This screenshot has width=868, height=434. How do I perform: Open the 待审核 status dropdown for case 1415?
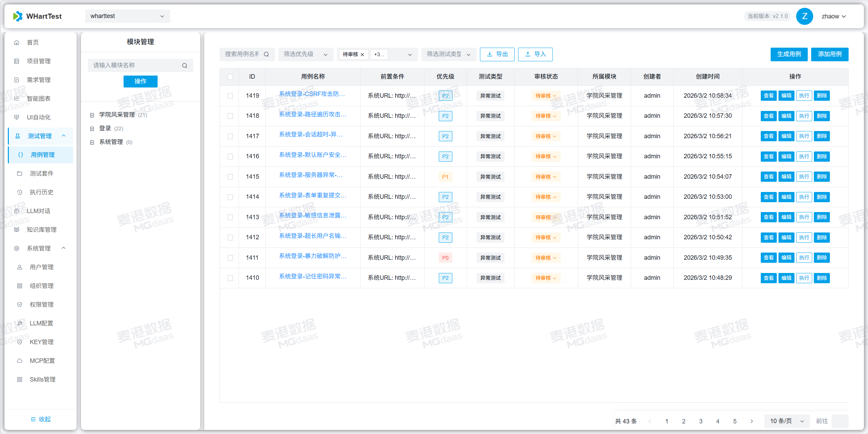click(x=546, y=177)
